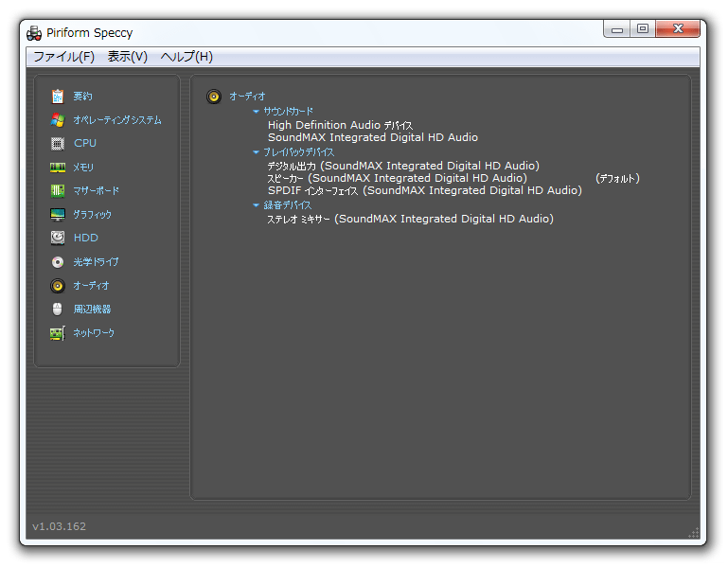Screen dimensions: 728x567
Task: Close the Piriform Speccy window
Action: pyautogui.click(x=678, y=29)
